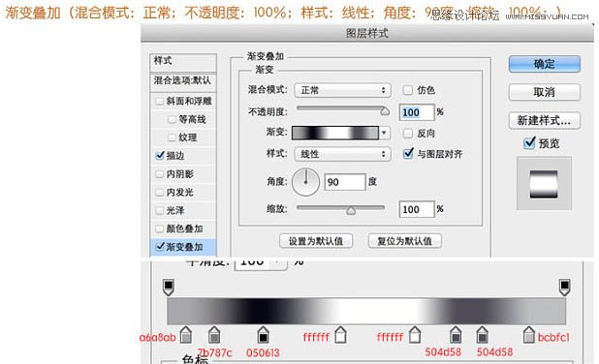
Task: Open the 混合模式 dropdown
Action: point(343,90)
